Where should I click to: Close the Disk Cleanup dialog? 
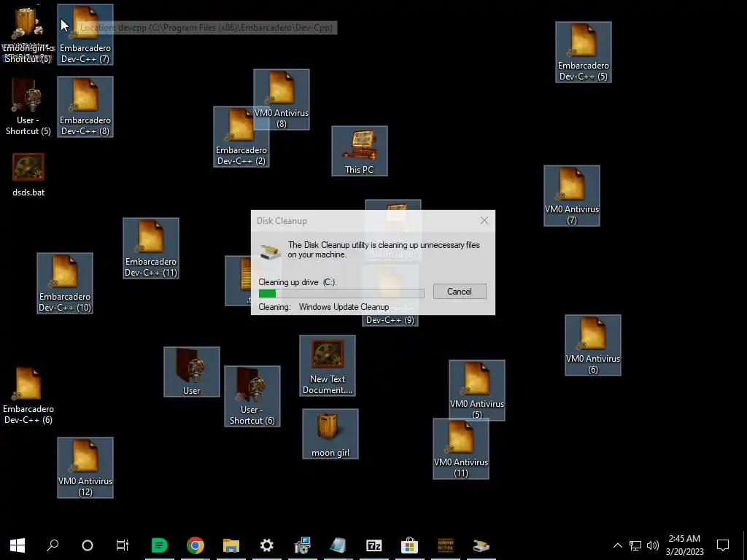(484, 220)
